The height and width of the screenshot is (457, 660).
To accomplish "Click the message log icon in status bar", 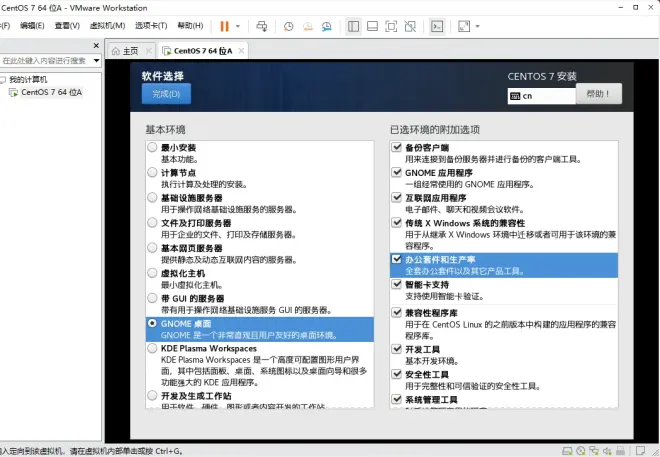I will [x=641, y=451].
